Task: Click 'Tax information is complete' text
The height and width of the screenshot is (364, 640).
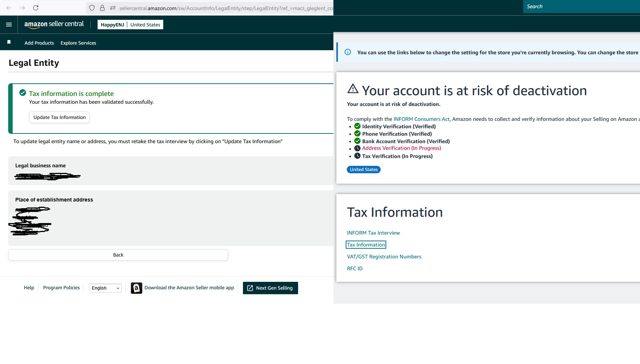Action: click(x=71, y=93)
